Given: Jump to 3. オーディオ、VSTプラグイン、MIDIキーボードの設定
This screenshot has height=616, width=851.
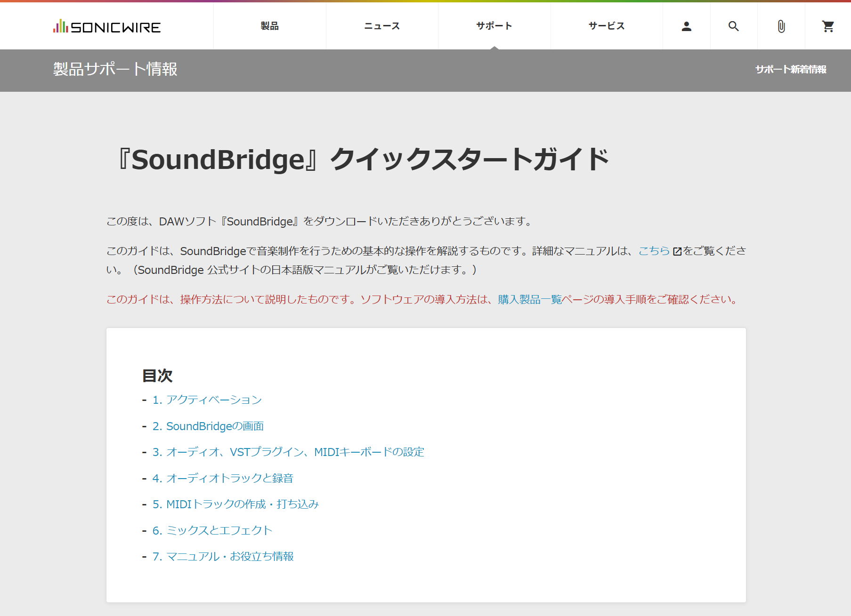Looking at the screenshot, I should pos(288,452).
